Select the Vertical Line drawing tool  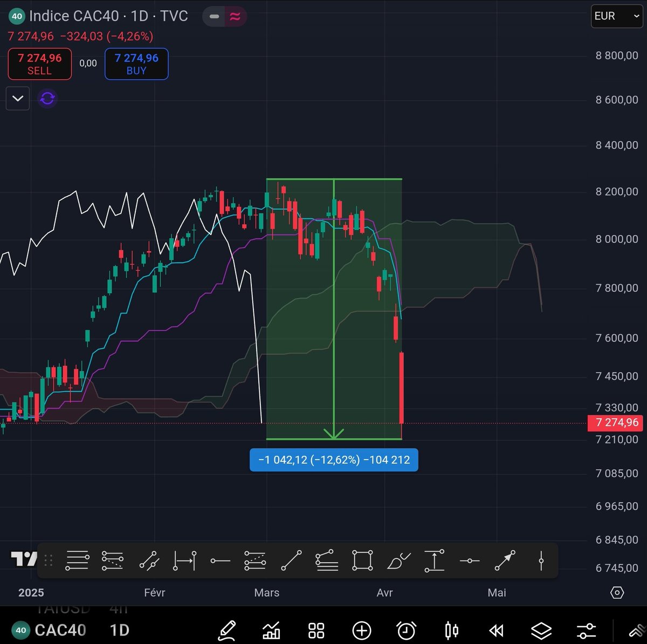(540, 560)
